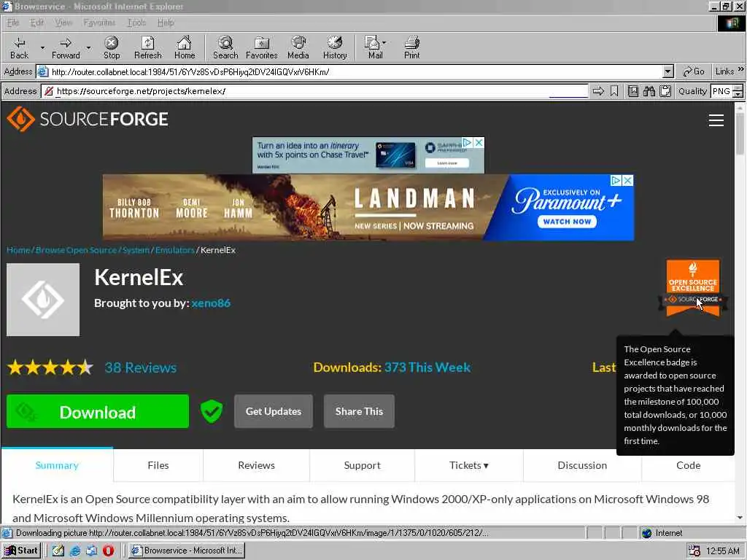The height and width of the screenshot is (560, 747).
Task: Click the IE address URL field
Action: point(356,71)
